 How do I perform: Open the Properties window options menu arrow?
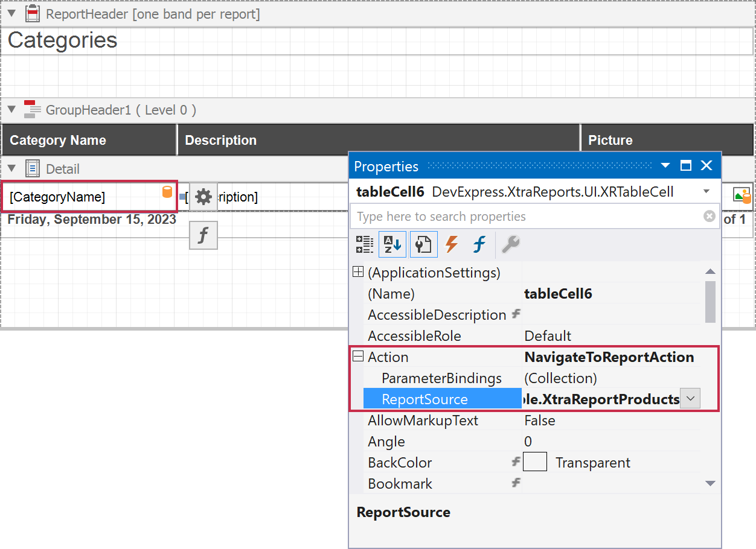665,166
